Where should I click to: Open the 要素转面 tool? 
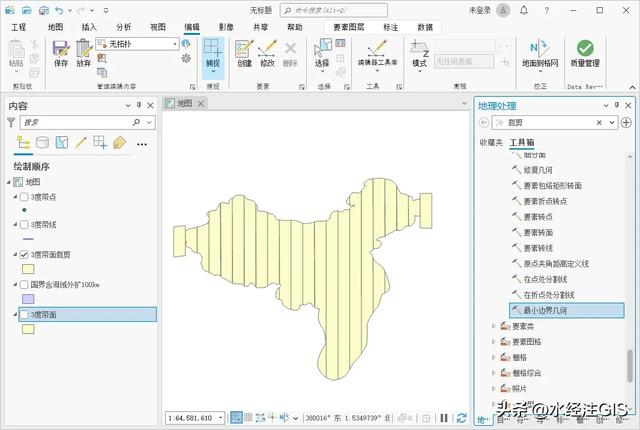[x=538, y=233]
